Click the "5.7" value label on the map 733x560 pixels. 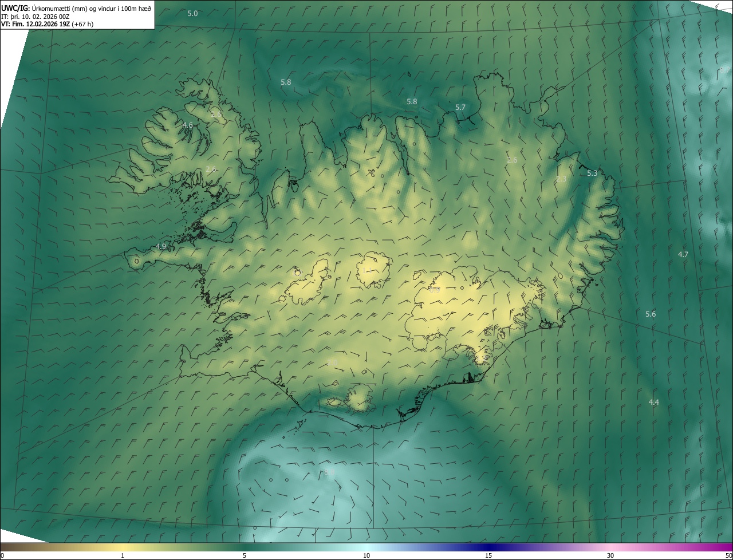coord(460,108)
